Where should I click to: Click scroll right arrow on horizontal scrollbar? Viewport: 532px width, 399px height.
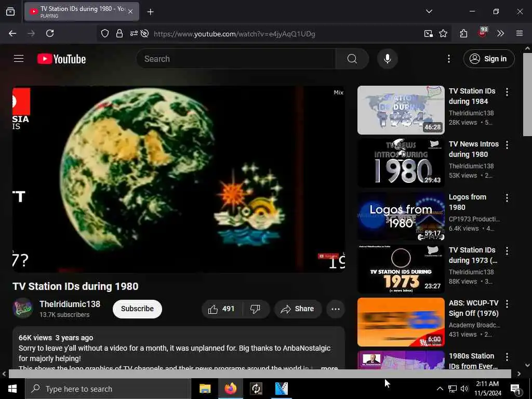pos(519,374)
